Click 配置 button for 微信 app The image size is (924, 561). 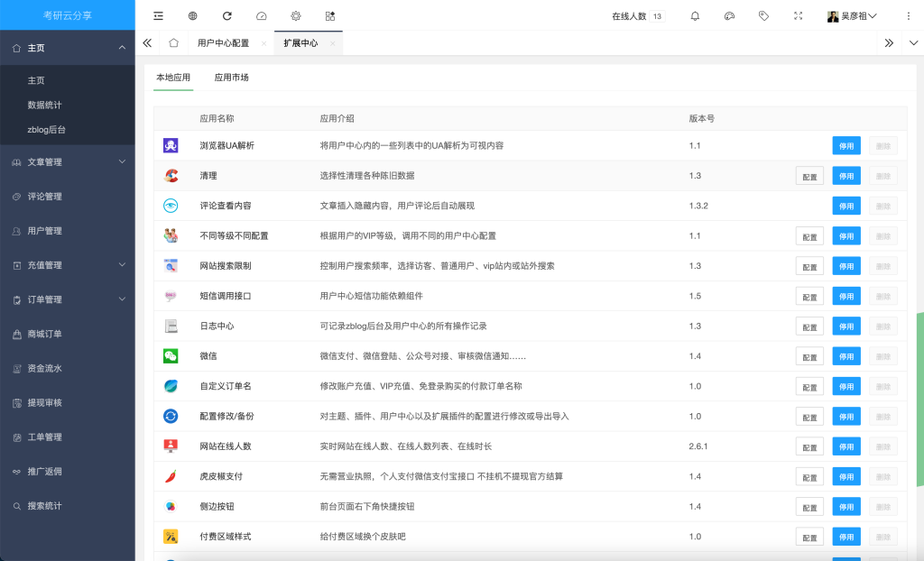[x=809, y=356]
